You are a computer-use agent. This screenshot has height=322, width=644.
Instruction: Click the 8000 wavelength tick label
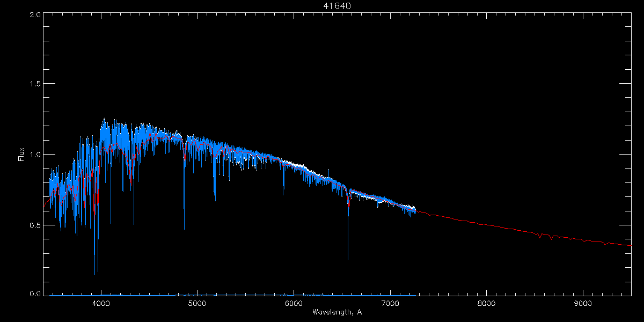click(x=486, y=303)
